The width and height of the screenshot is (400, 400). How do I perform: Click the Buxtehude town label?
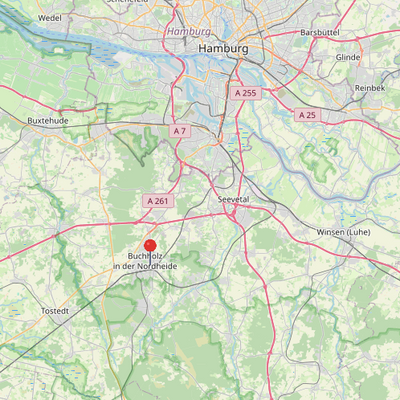48,121
